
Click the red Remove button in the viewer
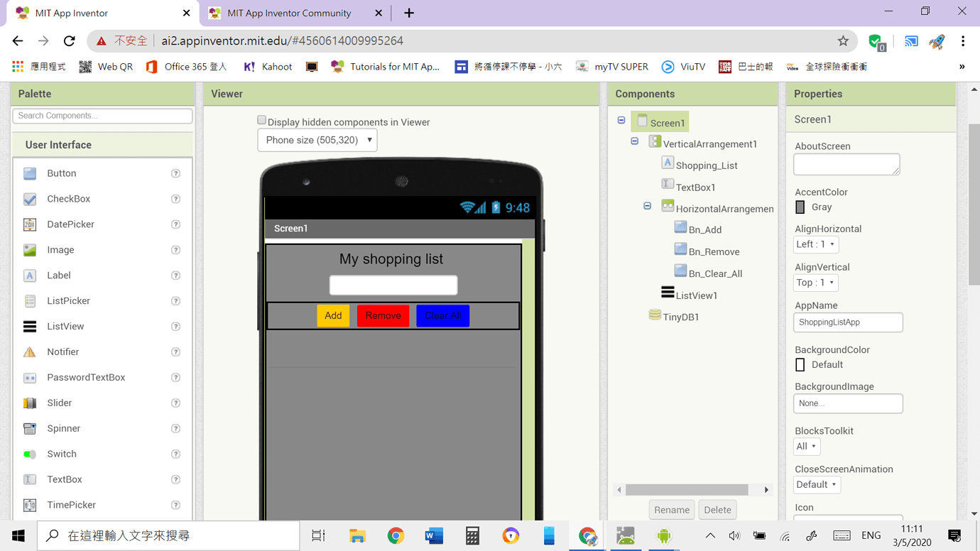pyautogui.click(x=383, y=316)
